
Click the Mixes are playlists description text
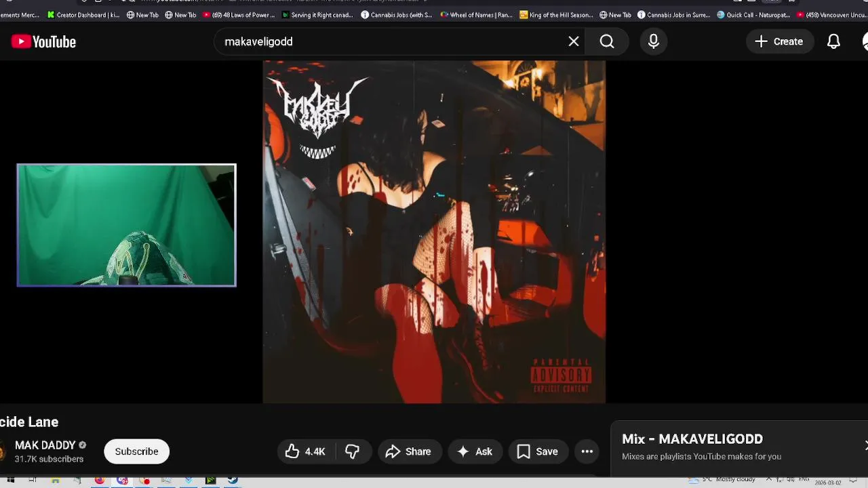701,457
